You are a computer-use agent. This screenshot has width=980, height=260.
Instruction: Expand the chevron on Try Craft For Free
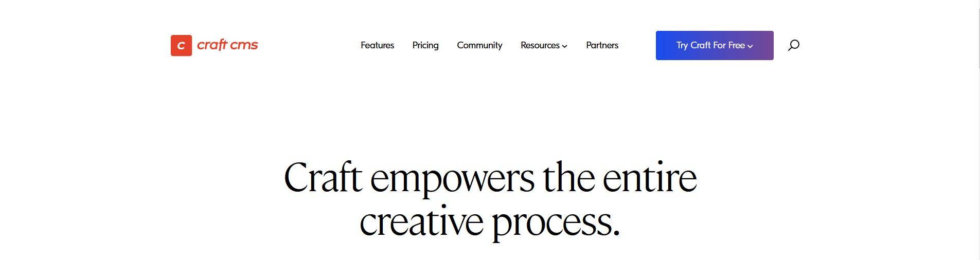751,46
